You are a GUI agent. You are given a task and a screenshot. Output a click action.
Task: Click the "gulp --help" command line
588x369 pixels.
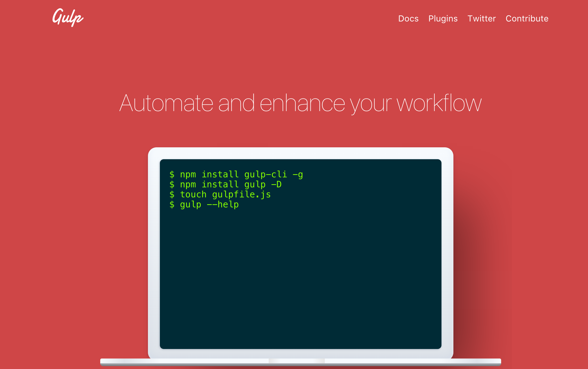(209, 205)
